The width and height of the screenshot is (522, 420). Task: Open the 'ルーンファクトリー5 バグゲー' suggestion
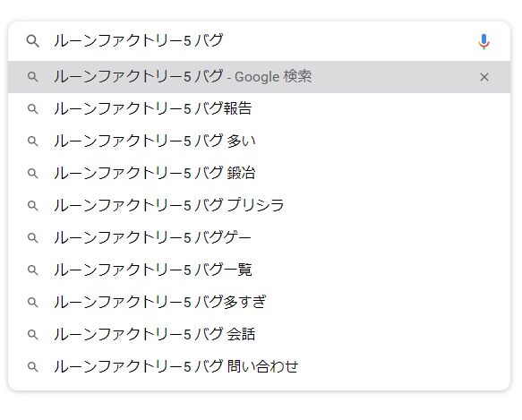(259, 238)
